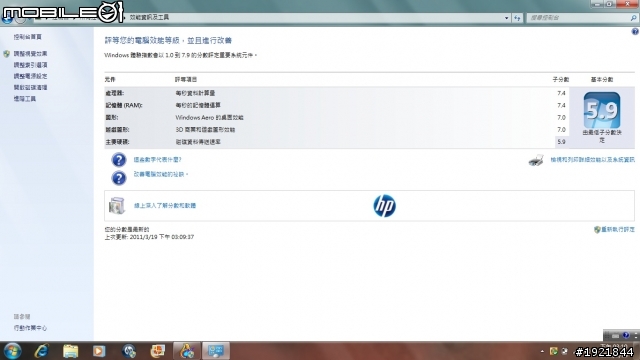Click the 效能資訊及工具 address bar breadcrumb
640x360 pixels.
149,17
